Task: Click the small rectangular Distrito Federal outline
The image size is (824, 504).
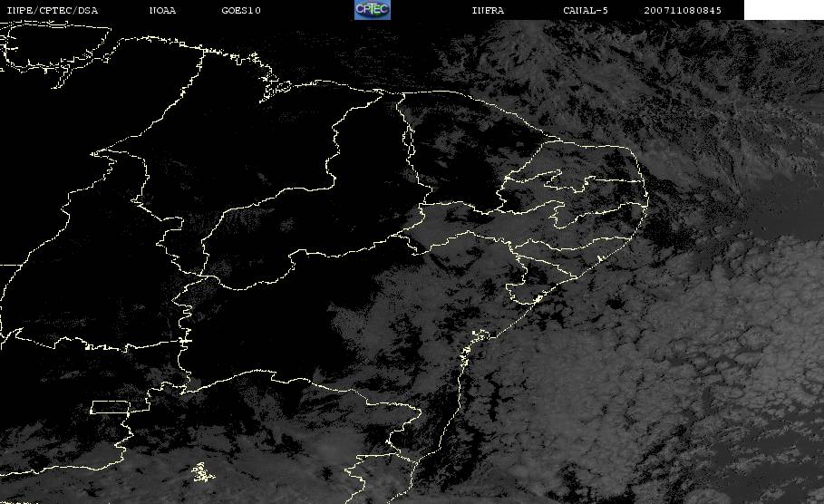Action: [111, 406]
